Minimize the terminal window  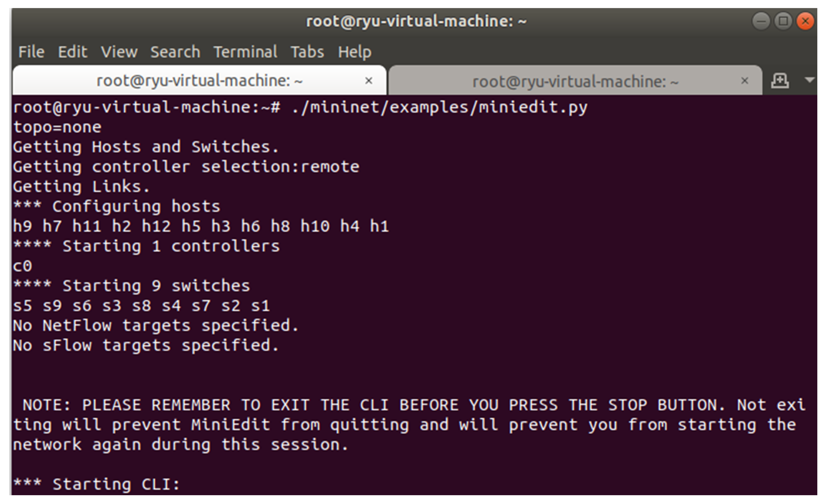point(761,21)
